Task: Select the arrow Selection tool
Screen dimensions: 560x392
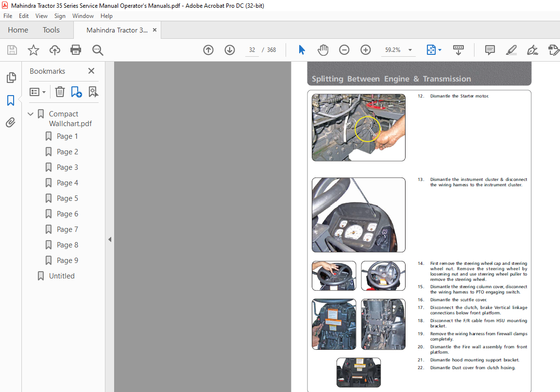Action: click(302, 50)
